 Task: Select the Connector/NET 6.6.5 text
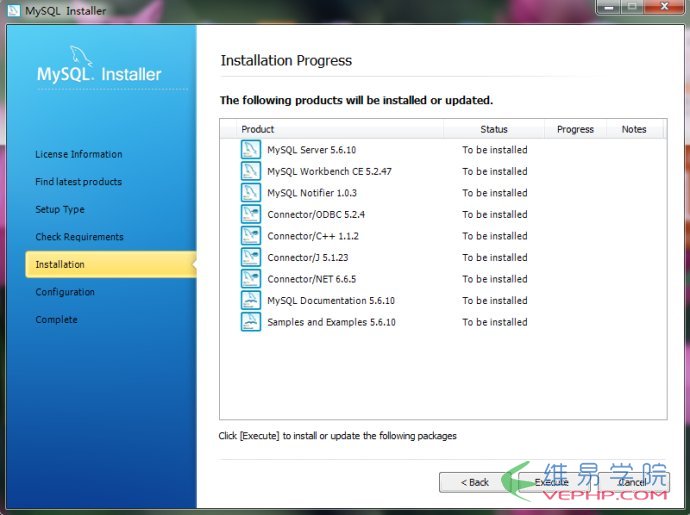[312, 279]
